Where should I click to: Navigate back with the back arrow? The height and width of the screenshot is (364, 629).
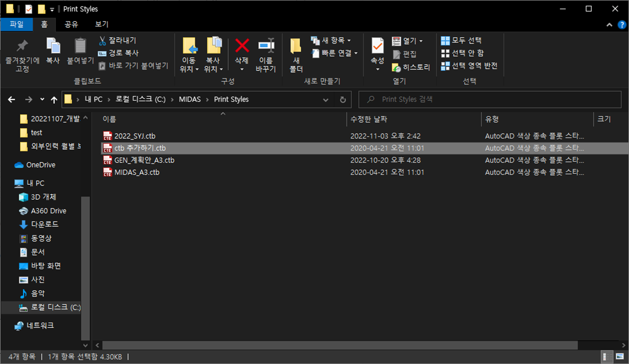point(11,99)
